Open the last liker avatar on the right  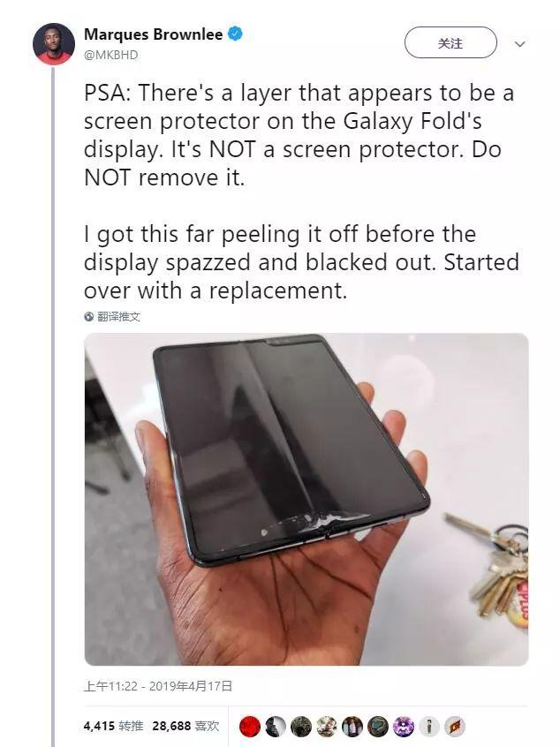(455, 727)
